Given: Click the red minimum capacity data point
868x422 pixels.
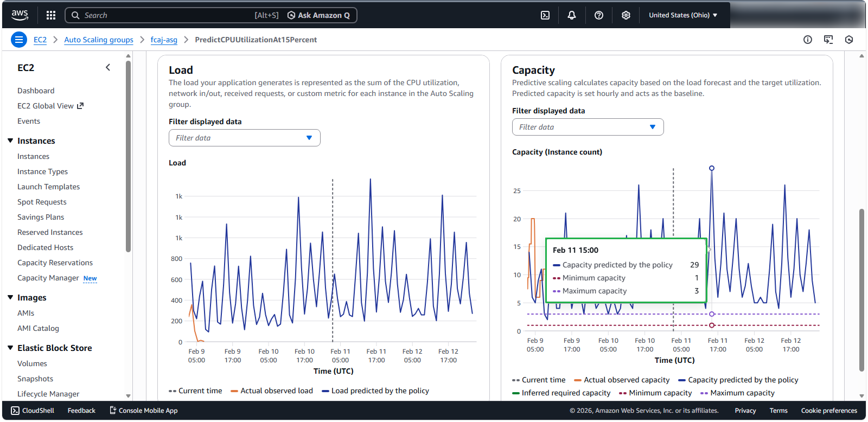Looking at the screenshot, I should coord(712,325).
